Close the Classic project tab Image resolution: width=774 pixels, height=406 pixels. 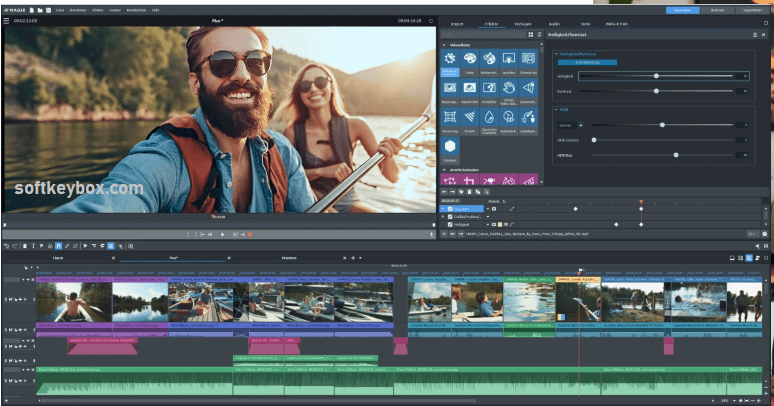pyautogui.click(x=113, y=258)
